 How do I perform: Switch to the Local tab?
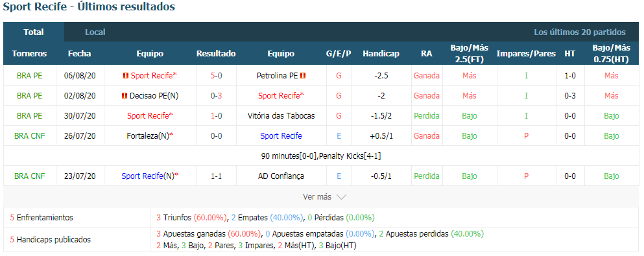coord(95,32)
